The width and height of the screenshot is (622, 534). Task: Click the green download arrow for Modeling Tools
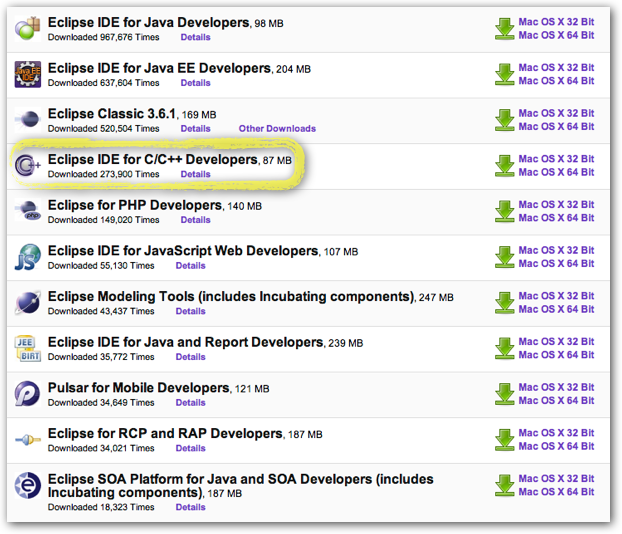505,302
